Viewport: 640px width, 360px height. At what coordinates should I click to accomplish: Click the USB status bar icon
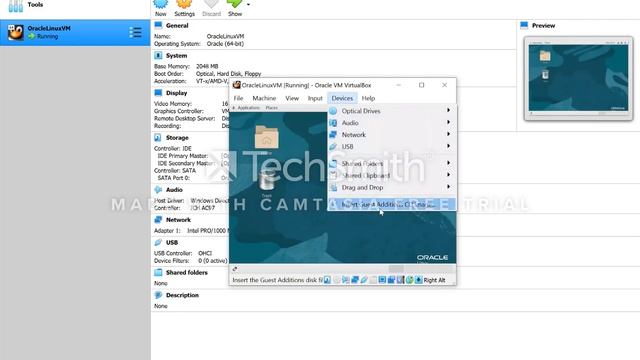click(364, 280)
